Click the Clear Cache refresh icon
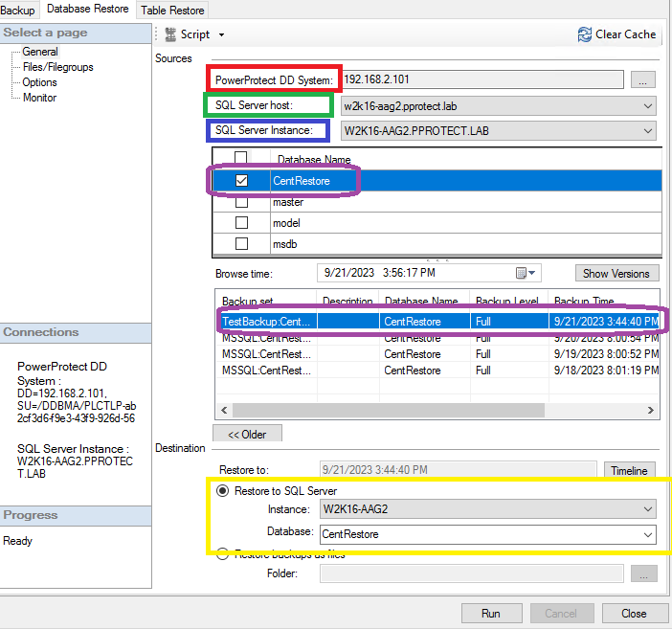 pos(584,34)
